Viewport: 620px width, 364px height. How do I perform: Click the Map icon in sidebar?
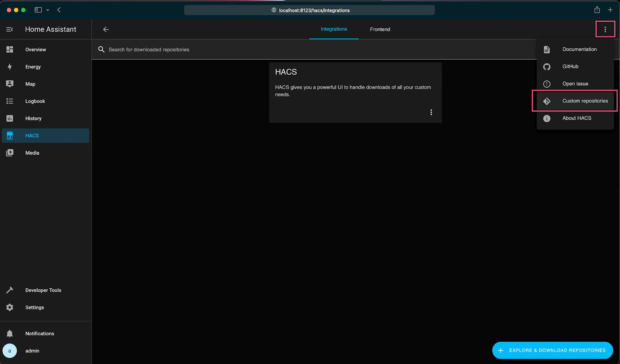(x=10, y=84)
